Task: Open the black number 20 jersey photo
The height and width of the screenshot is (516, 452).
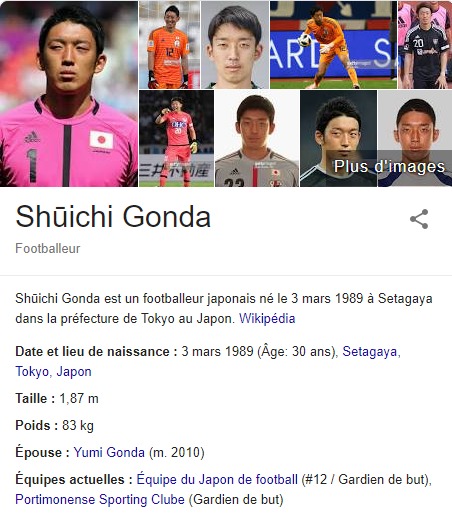Action: click(425, 45)
